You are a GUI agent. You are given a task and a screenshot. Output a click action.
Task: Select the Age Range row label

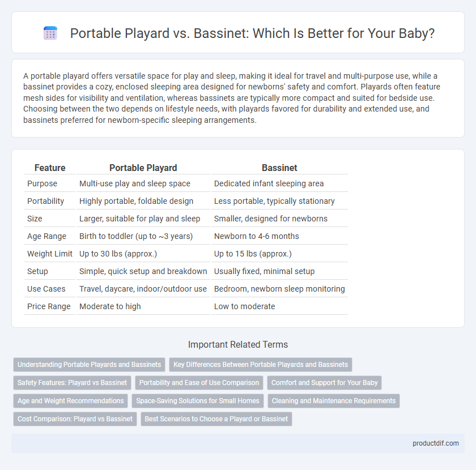(x=46, y=236)
